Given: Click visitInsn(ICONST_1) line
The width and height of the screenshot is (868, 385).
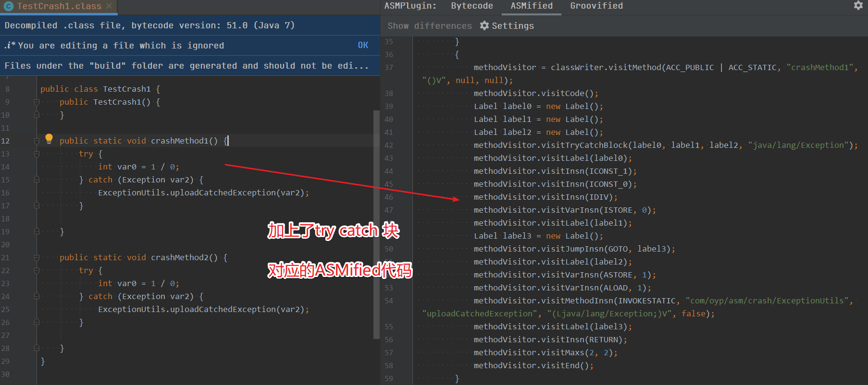Looking at the screenshot, I should (555, 171).
